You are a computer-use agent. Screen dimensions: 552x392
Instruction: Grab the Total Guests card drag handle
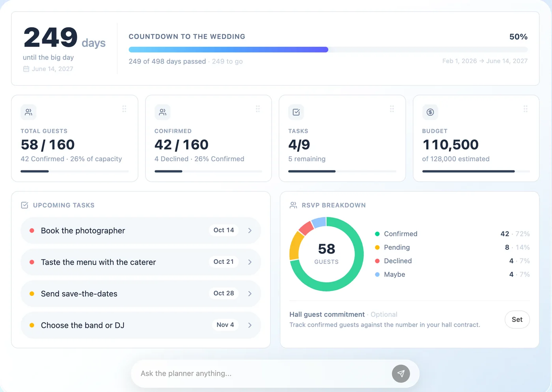coord(124,109)
